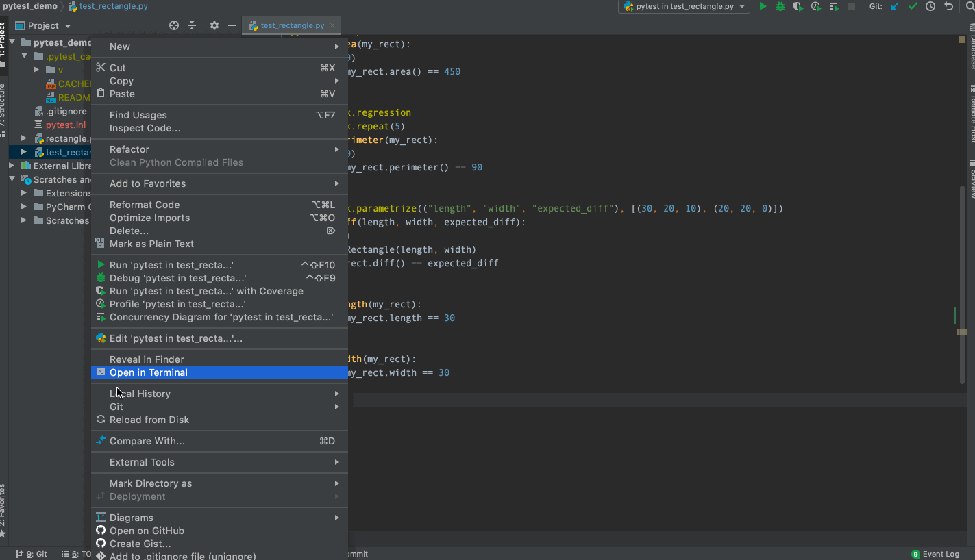Choose Open on GitHub
This screenshot has width=975, height=560.
pyautogui.click(x=219, y=531)
